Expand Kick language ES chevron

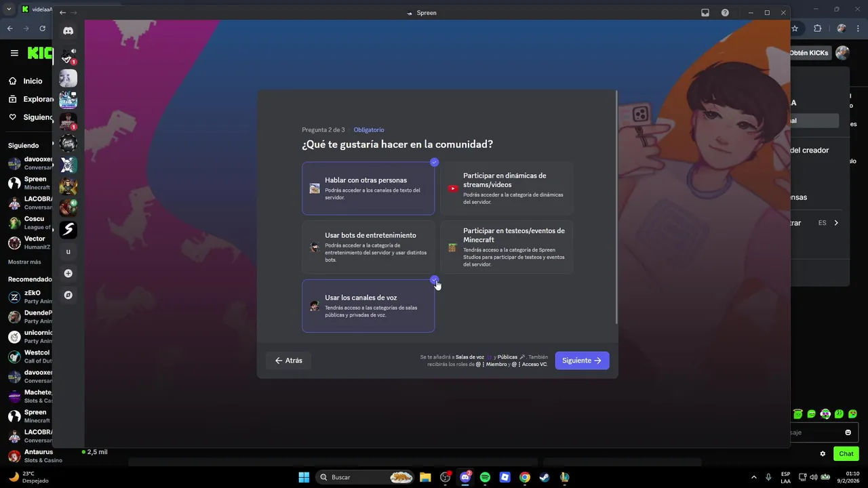click(x=836, y=223)
